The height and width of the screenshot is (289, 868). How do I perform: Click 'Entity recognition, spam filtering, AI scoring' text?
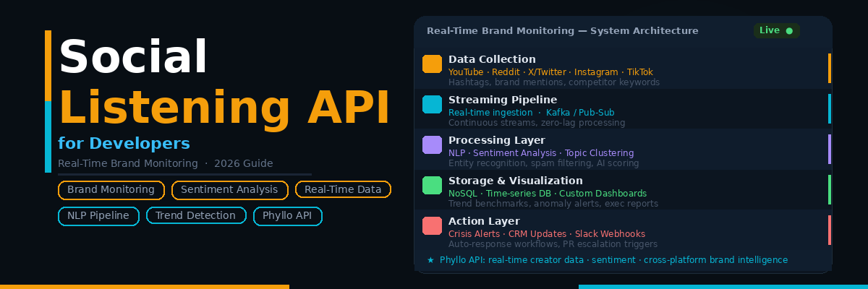pyautogui.click(x=544, y=163)
